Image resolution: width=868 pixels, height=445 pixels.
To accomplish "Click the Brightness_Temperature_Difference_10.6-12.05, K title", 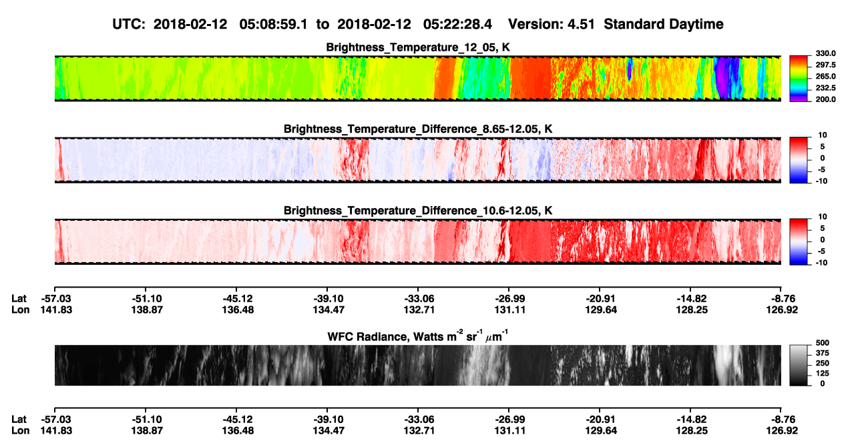I will (418, 211).
